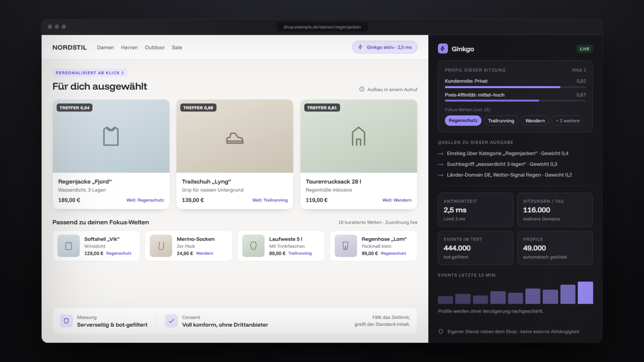Click the shoe icon on Trailschuh Lyng card
The height and width of the screenshot is (362, 644).
pyautogui.click(x=235, y=138)
